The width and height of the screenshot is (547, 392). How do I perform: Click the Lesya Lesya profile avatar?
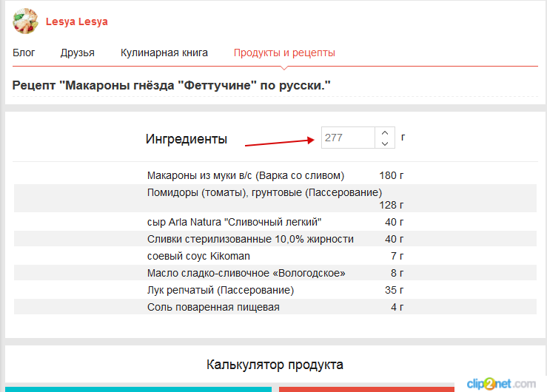point(25,21)
